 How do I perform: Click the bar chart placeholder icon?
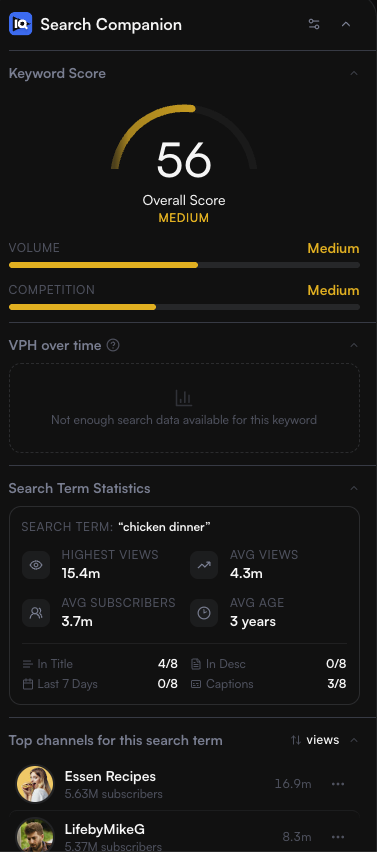(x=184, y=398)
